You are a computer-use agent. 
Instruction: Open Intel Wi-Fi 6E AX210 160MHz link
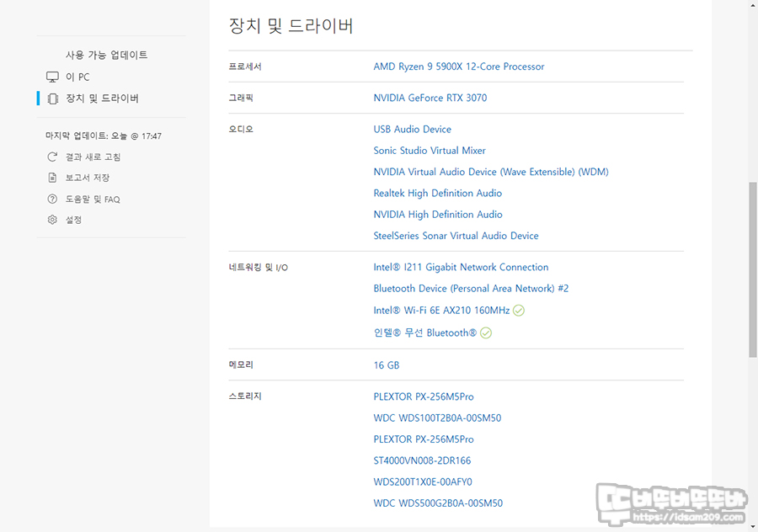[441, 311]
